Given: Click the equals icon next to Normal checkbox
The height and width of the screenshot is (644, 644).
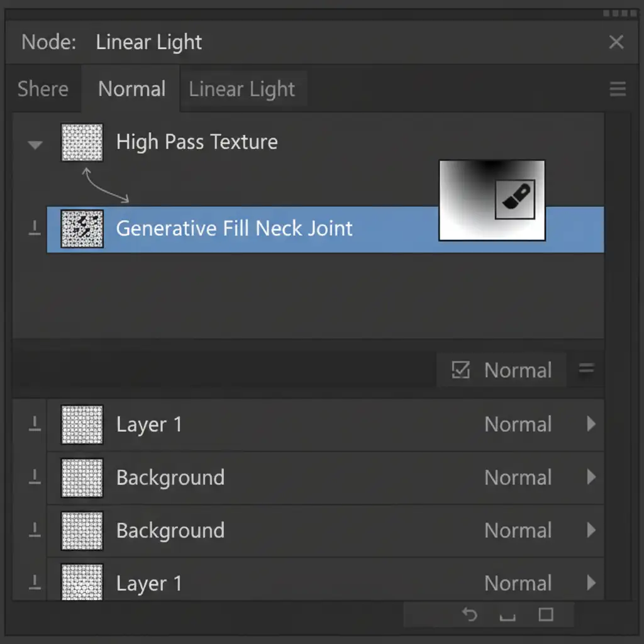Looking at the screenshot, I should click(586, 370).
